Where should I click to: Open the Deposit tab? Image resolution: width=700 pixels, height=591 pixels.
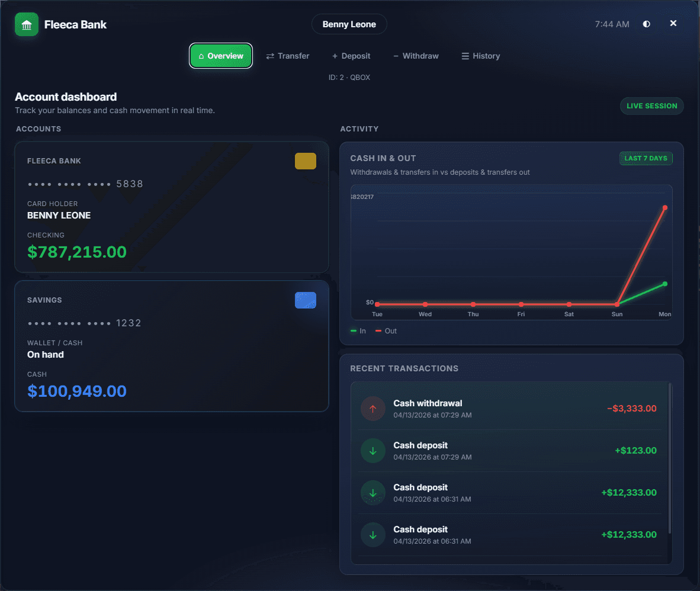[x=351, y=56]
